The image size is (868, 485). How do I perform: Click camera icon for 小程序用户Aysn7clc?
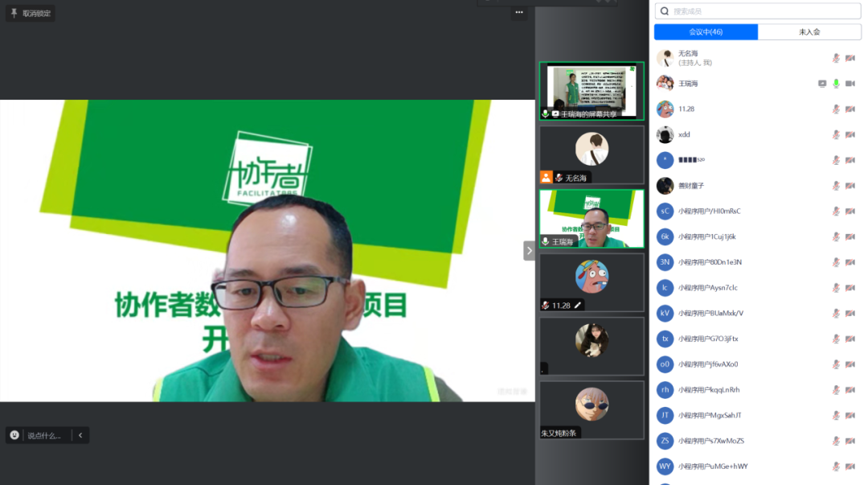850,288
